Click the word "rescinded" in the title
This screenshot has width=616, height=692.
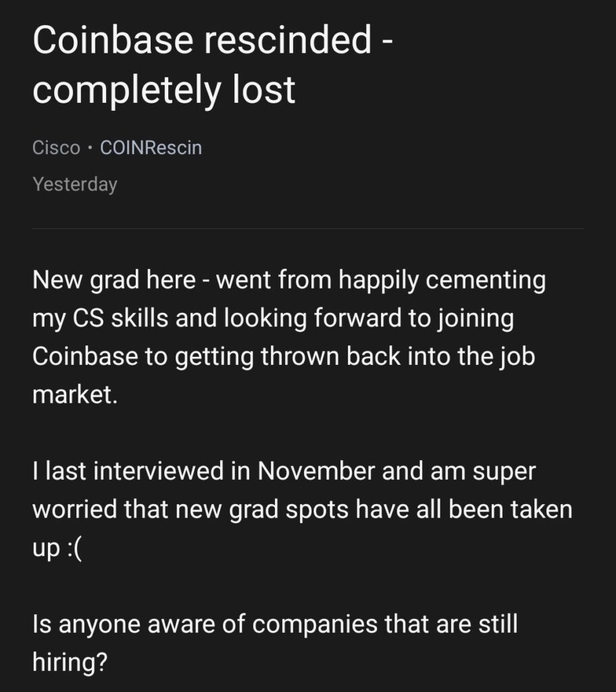tap(287, 40)
